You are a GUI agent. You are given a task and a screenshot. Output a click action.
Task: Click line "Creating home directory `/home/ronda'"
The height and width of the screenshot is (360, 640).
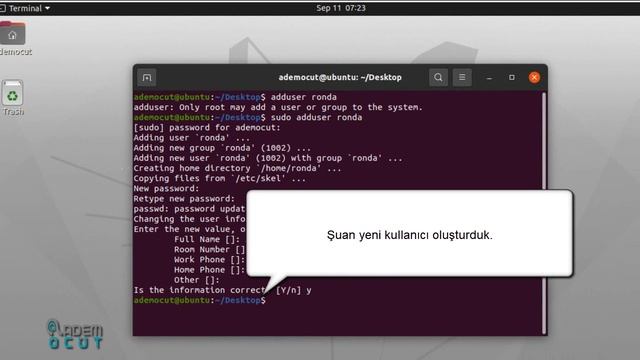tap(237, 169)
